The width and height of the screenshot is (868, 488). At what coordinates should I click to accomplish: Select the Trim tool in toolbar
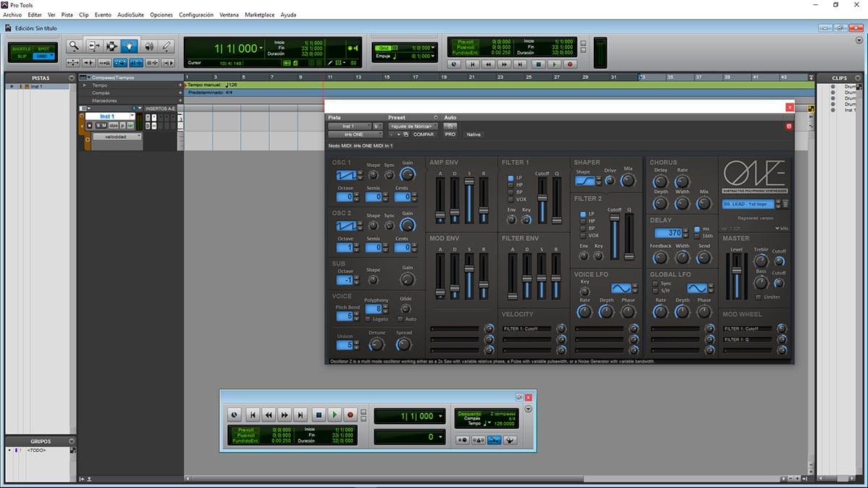coord(95,46)
